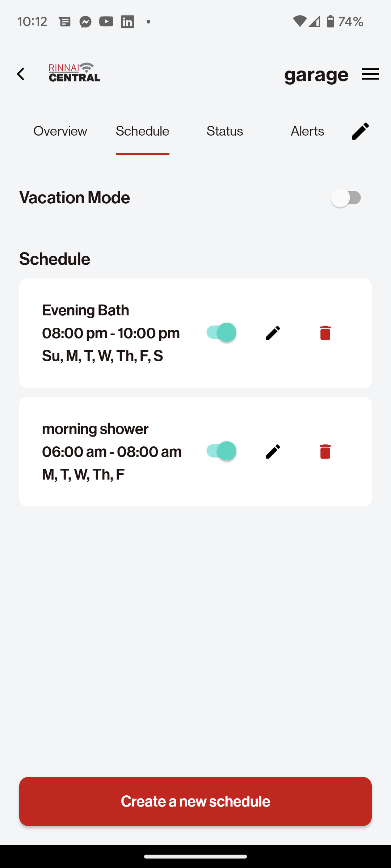Enable Vacation Mode switch
The image size is (391, 868).
click(346, 198)
